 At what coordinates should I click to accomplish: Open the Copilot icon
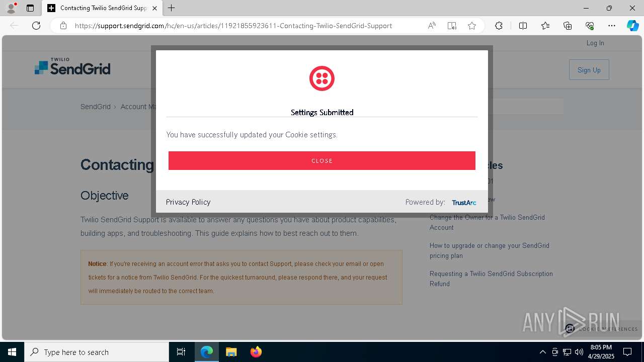coord(632,26)
